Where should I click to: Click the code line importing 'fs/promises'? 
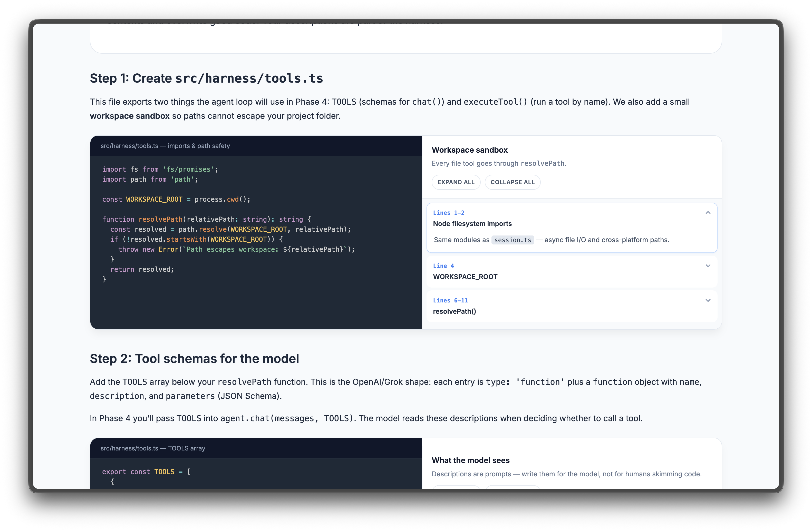click(x=160, y=170)
